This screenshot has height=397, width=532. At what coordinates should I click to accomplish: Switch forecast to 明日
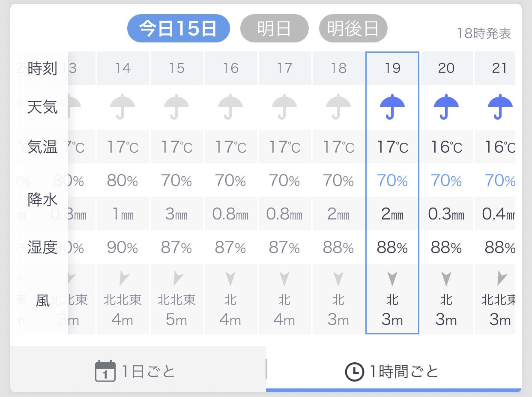[274, 29]
